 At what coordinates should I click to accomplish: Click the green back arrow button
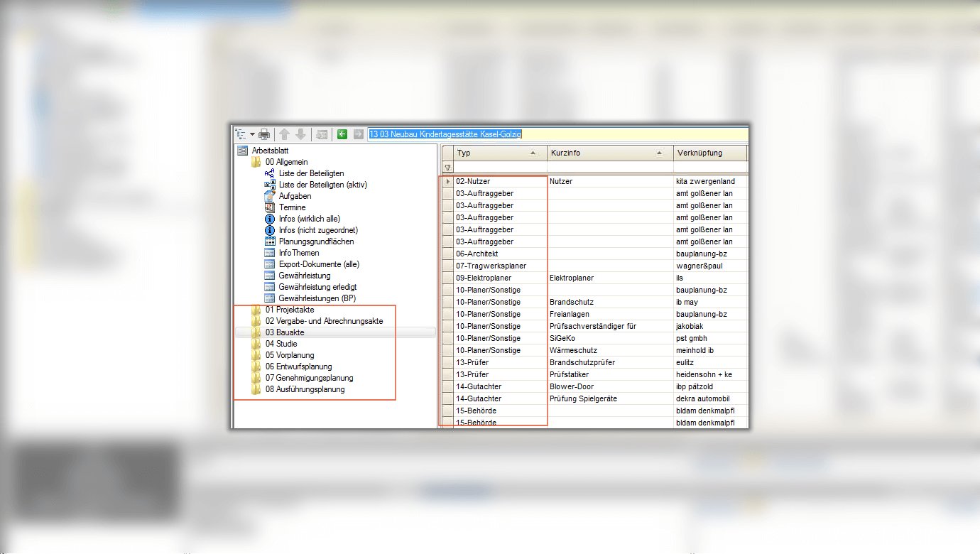342,134
